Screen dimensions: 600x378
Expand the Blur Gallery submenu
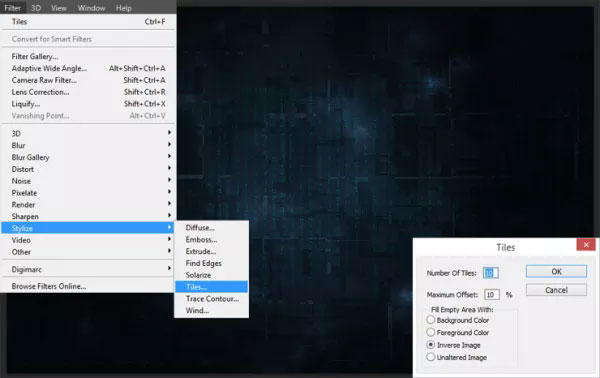[88, 157]
